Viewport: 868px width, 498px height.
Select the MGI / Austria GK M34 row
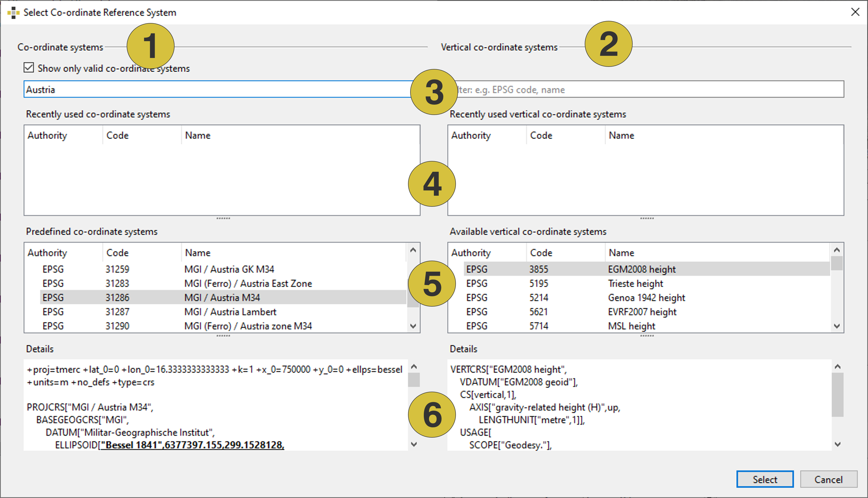[223, 269]
